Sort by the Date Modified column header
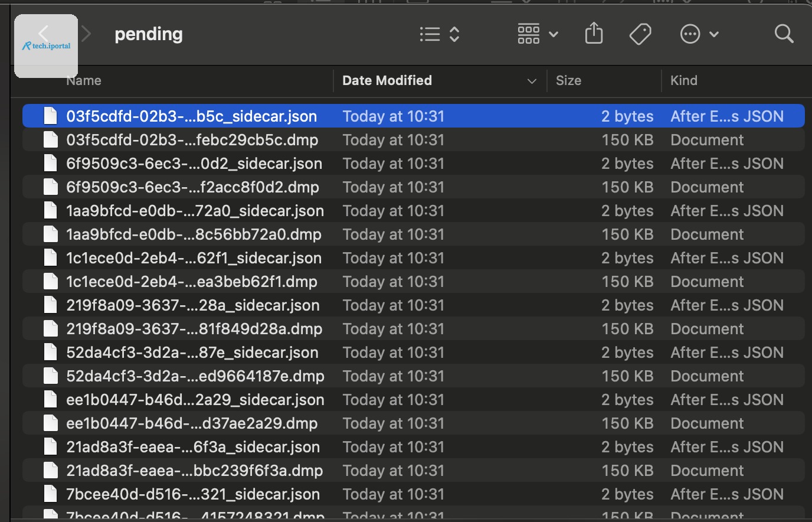 (x=387, y=80)
